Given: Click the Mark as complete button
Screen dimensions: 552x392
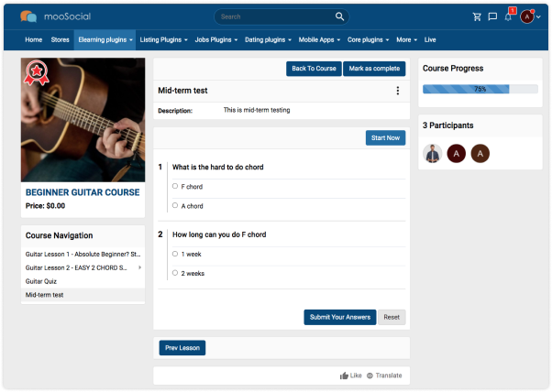Looking at the screenshot, I should click(x=374, y=69).
